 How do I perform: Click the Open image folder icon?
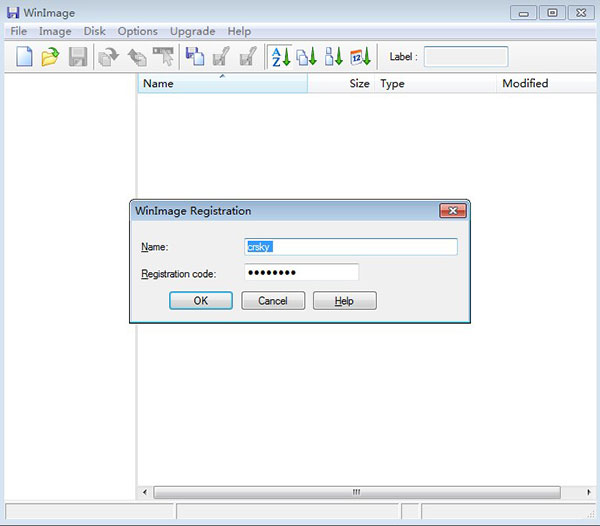(x=50, y=57)
